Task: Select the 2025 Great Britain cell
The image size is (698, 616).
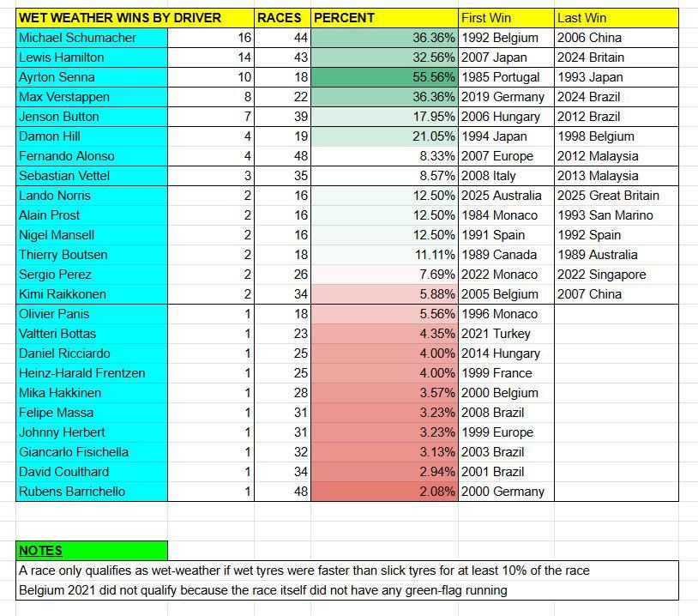Action: 608,196
